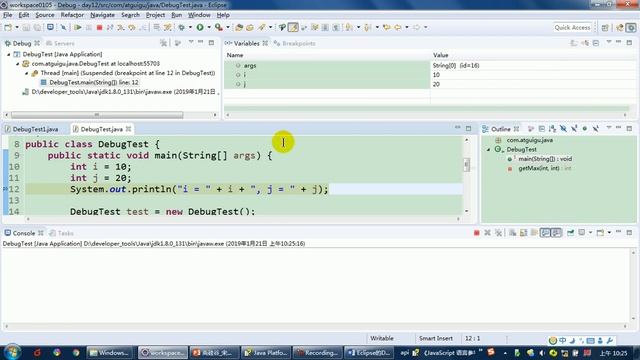Open the Navigate menu
Screen dimensions: 640x360
click(x=102, y=15)
